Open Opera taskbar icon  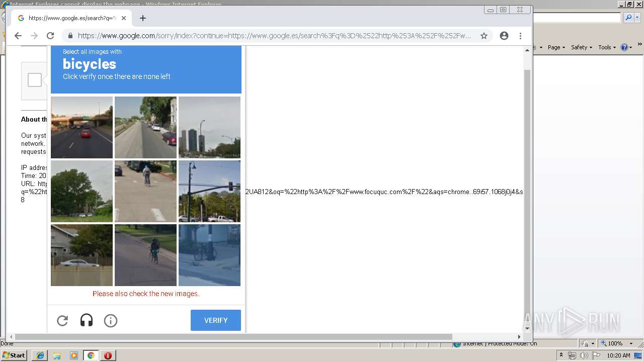108,355
